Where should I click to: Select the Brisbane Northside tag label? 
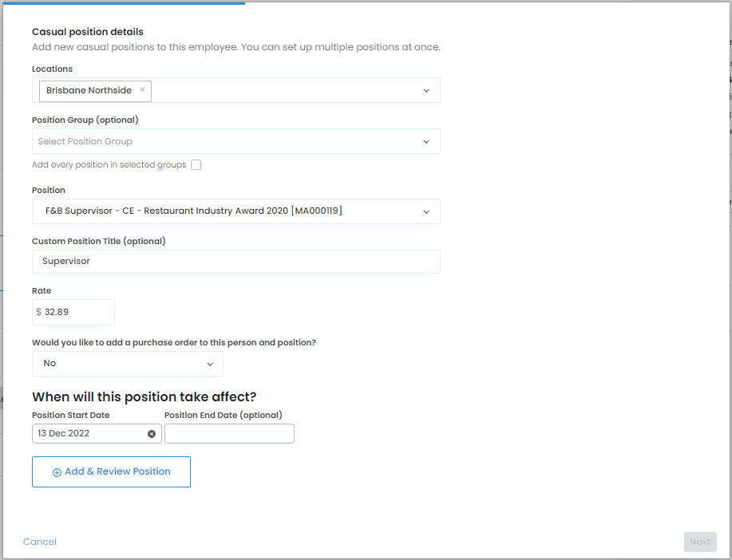coord(89,91)
